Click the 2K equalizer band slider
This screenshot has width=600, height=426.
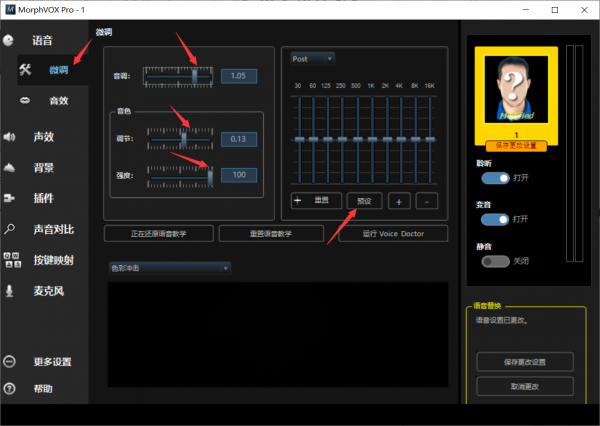pos(387,140)
